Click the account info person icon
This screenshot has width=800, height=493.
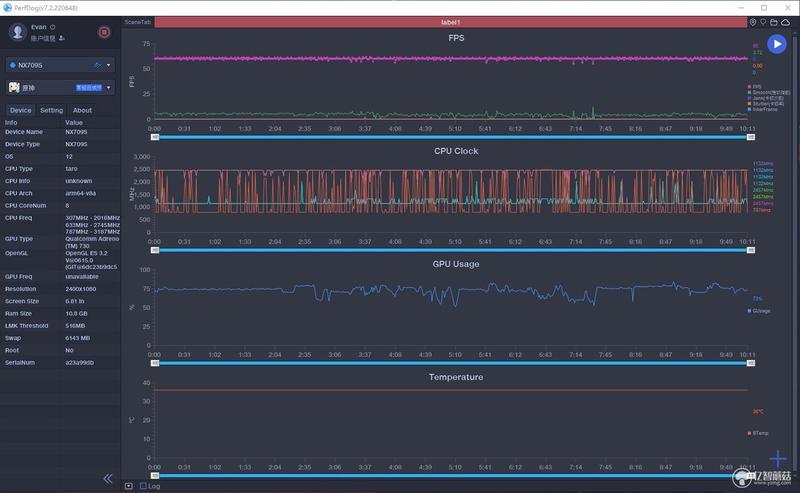[x=62, y=38]
